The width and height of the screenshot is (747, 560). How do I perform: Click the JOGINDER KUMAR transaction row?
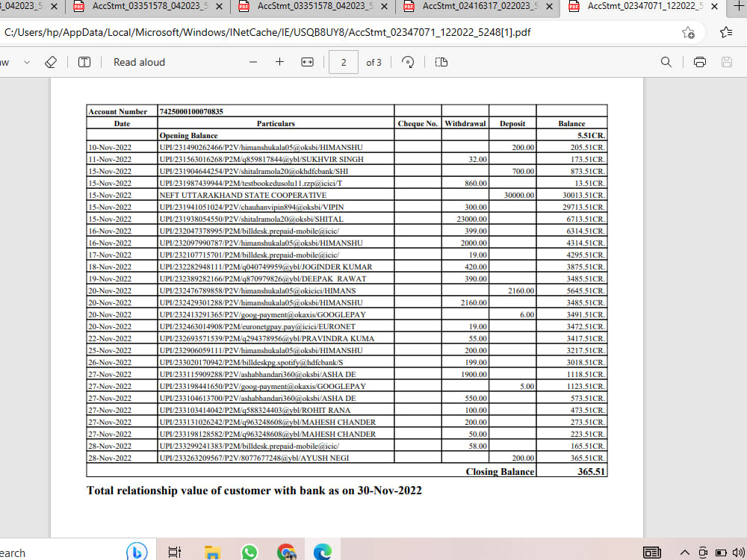point(347,267)
